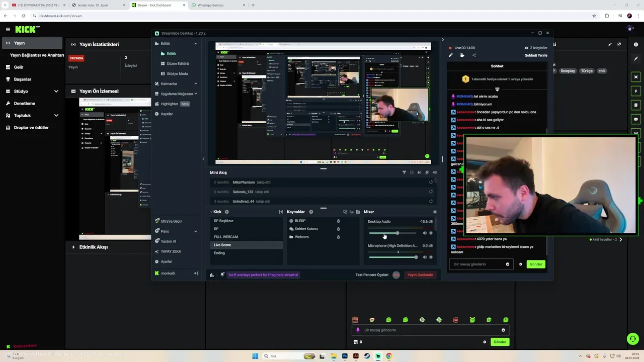The height and width of the screenshot is (362, 644).
Task: Click the Sci-fi overlays Pragmata banner
Action: [263, 275]
